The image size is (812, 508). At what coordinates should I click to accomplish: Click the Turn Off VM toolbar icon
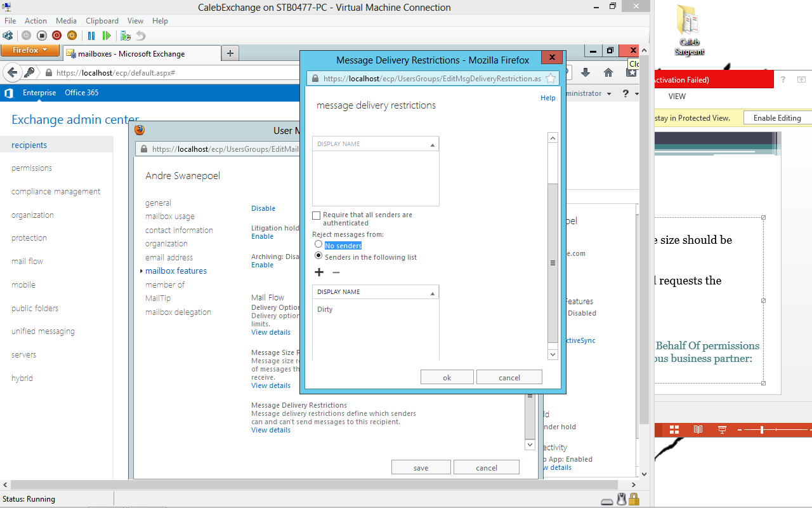point(41,36)
